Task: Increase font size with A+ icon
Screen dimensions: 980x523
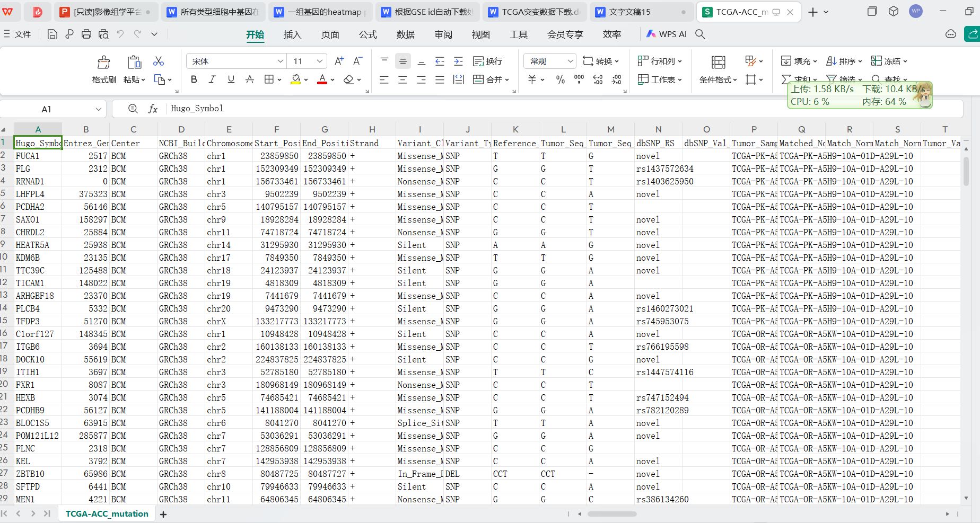Action: click(x=339, y=61)
